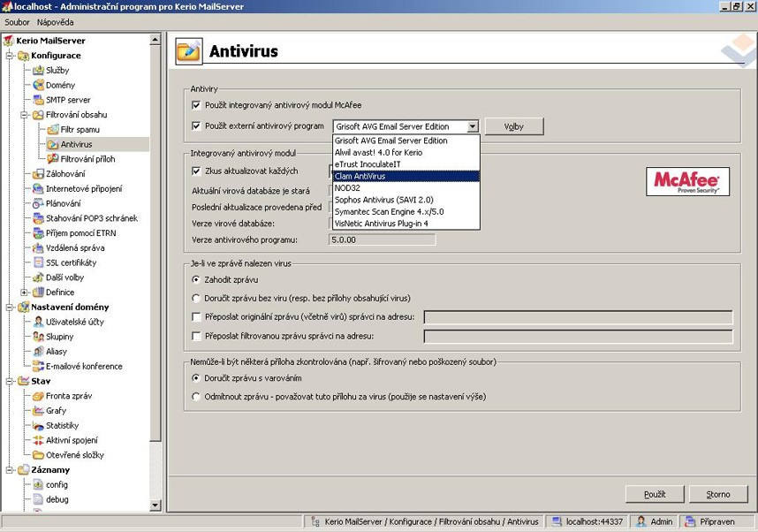Open the Soubor menu
The width and height of the screenshot is (758, 532).
17,22
